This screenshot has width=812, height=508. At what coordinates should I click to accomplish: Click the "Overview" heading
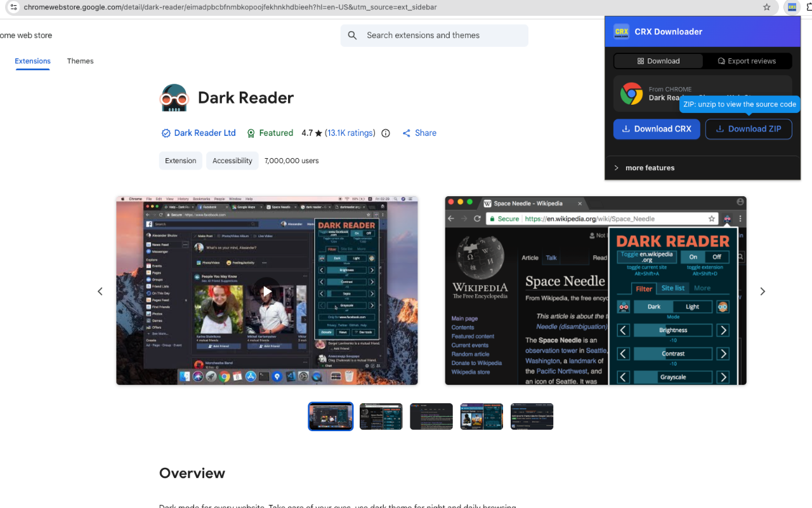pyautogui.click(x=192, y=473)
